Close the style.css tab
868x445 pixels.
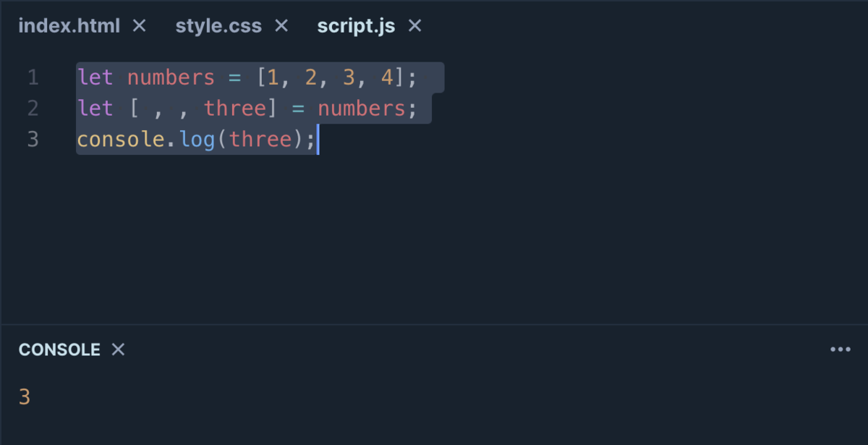click(280, 25)
